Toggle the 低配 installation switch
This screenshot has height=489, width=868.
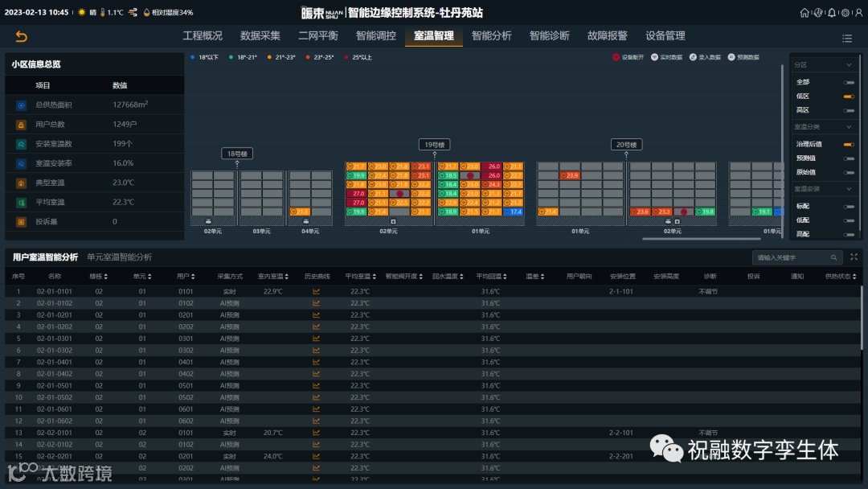pyautogui.click(x=849, y=220)
